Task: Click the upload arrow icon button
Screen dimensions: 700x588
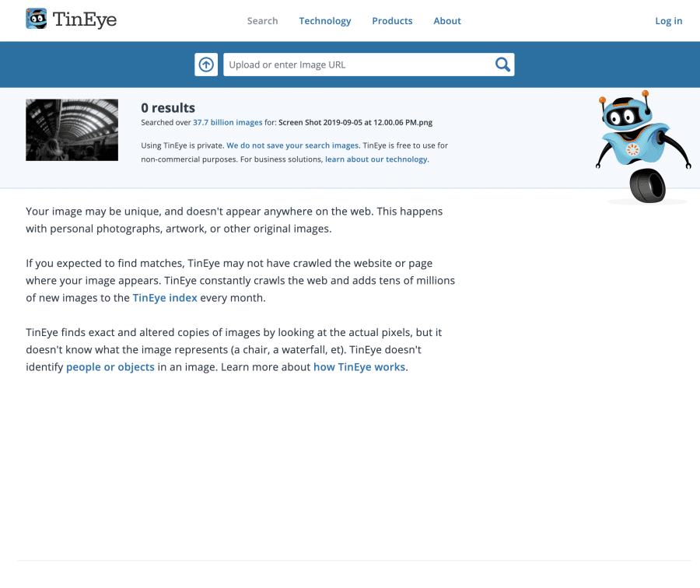Action: (x=206, y=65)
